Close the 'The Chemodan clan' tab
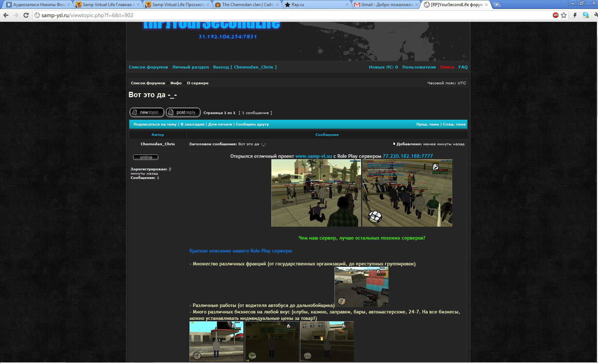 [x=277, y=5]
